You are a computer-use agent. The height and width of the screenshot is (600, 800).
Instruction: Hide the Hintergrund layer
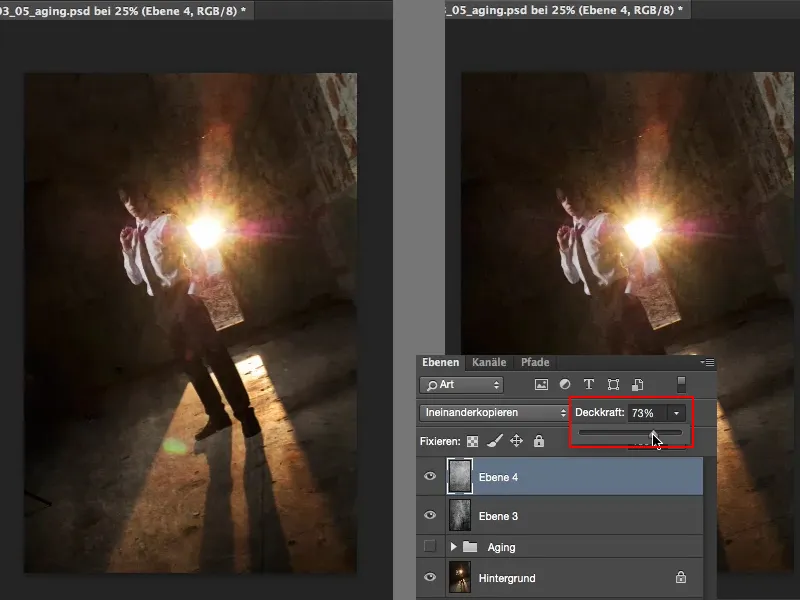430,577
